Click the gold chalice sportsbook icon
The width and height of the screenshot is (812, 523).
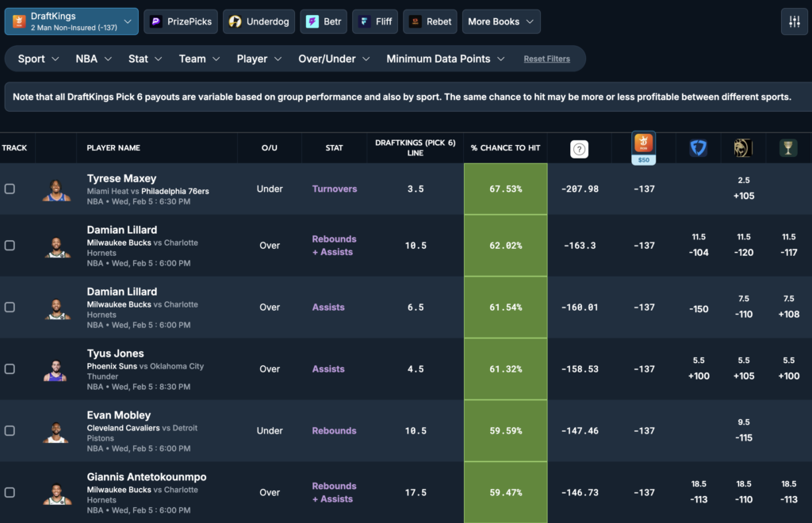(x=788, y=148)
